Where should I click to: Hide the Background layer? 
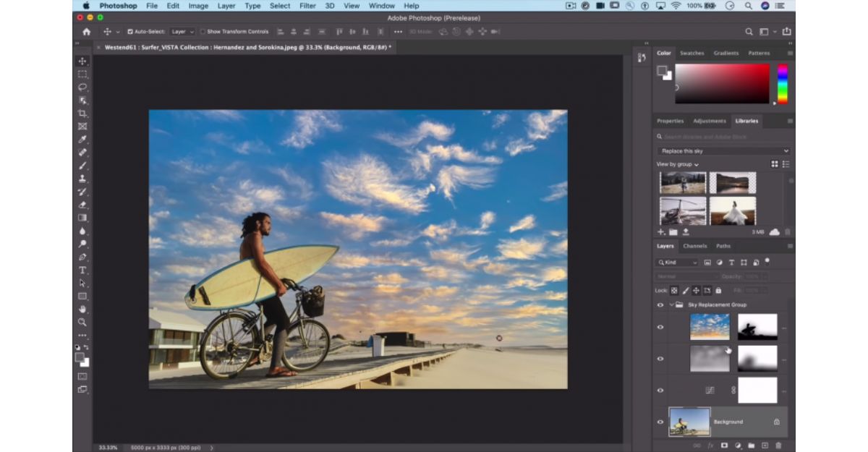660,422
